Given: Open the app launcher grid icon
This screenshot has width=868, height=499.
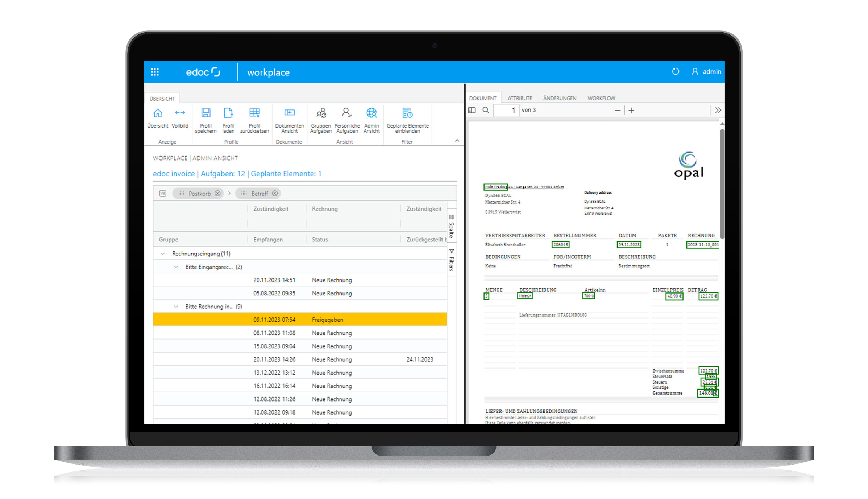Looking at the screenshot, I should point(155,72).
